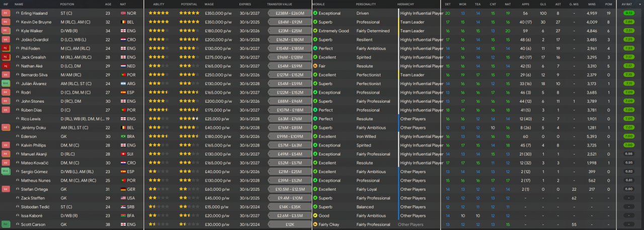Sort by AGE column header
The width and height of the screenshot is (644, 230).
pos(108,4)
